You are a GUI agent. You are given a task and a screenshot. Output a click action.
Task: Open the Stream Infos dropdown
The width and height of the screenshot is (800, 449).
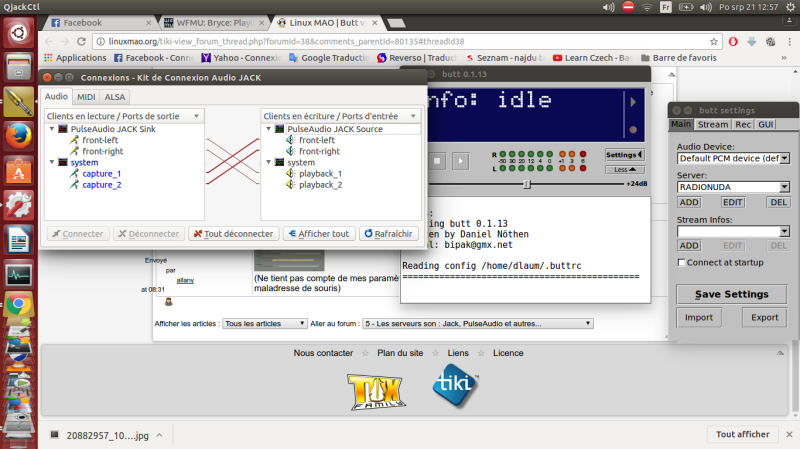pyautogui.click(x=785, y=232)
